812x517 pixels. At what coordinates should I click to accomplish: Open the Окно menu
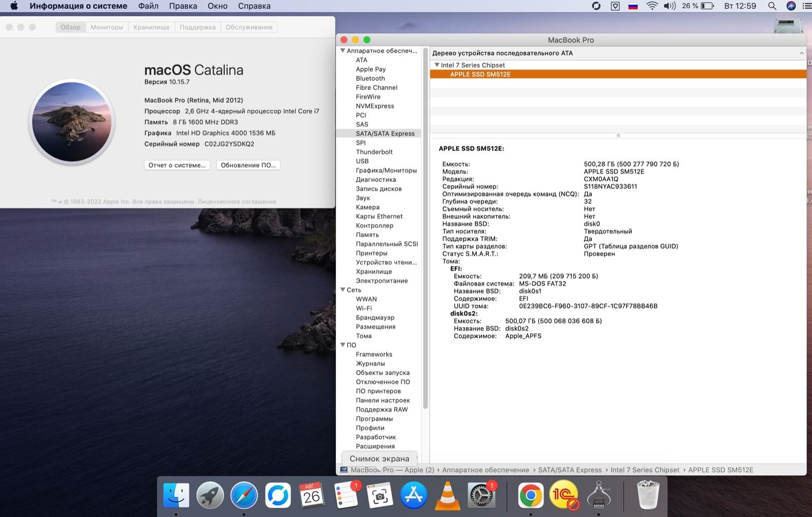(217, 6)
